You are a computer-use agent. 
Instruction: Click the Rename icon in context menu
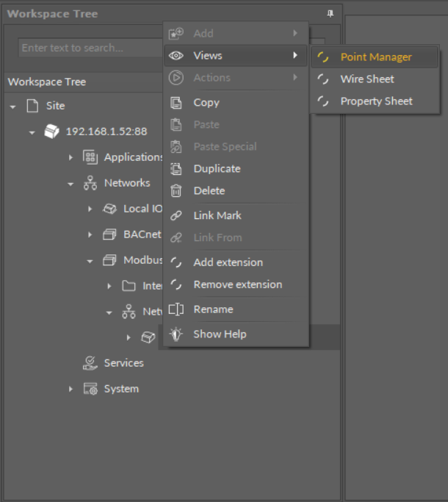click(176, 309)
